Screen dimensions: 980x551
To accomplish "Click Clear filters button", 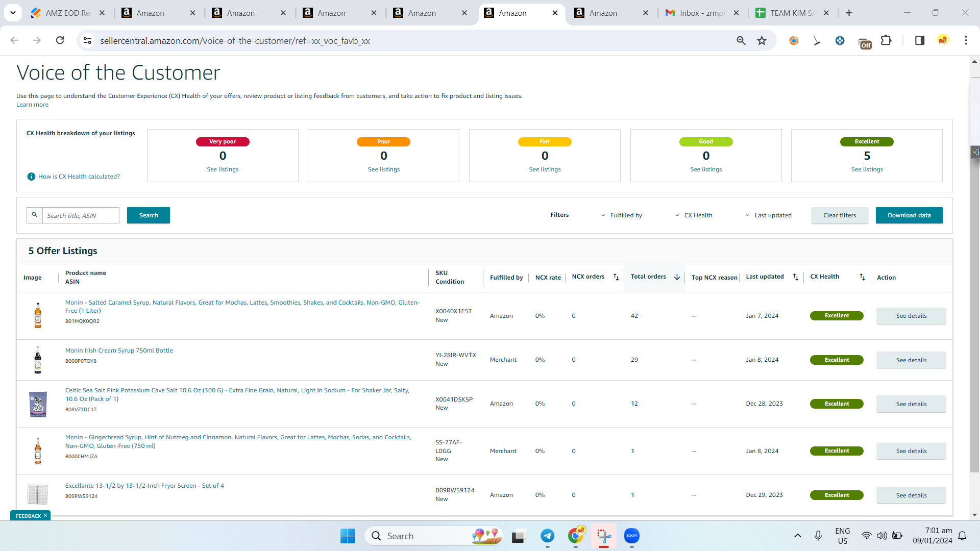I will click(840, 215).
